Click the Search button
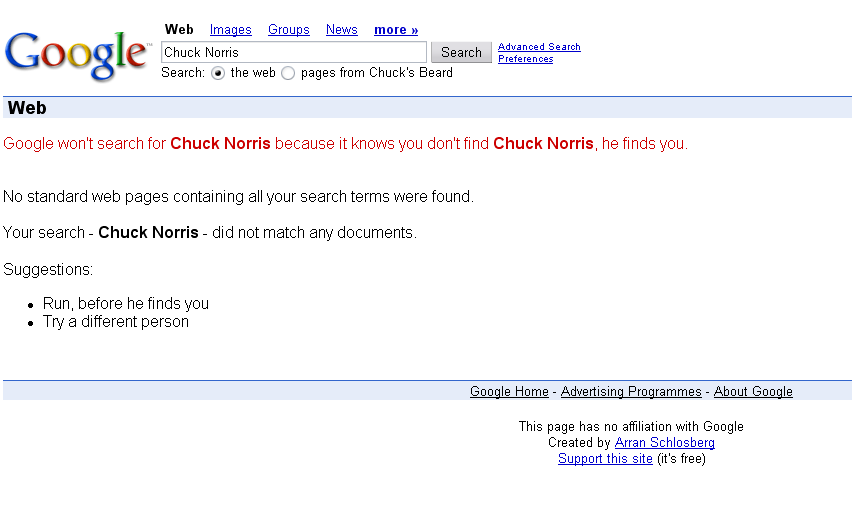852x512 pixels. [x=461, y=52]
